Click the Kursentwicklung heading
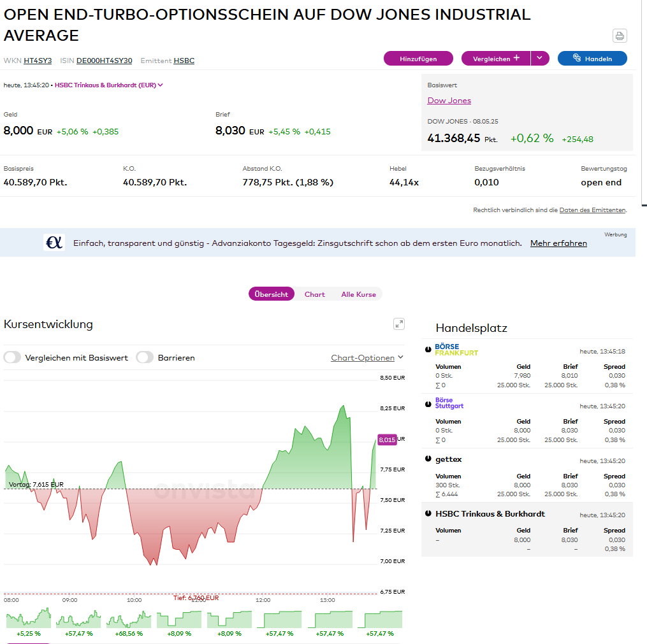The image size is (647, 644). (48, 324)
